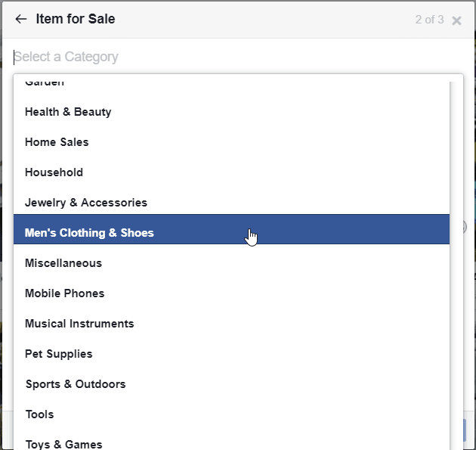Close the Item for Sale dialog
This screenshot has width=476, height=450.
[456, 20]
